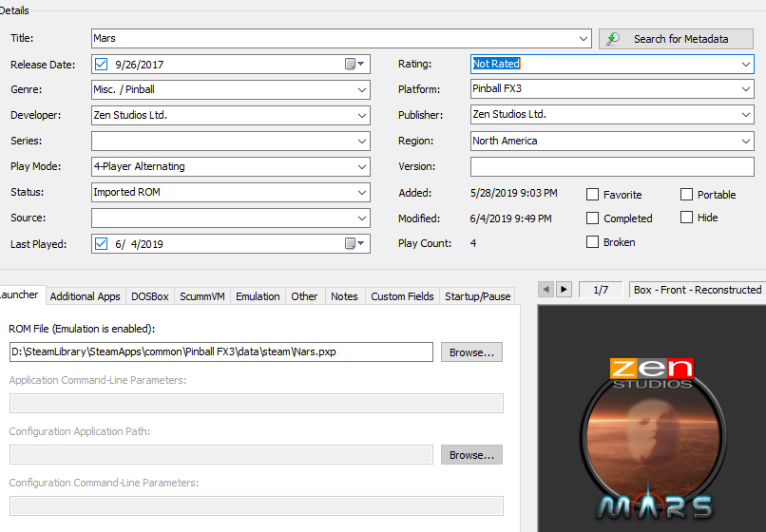766x532 pixels.
Task: Click the Play Count value 4
Action: 473,243
